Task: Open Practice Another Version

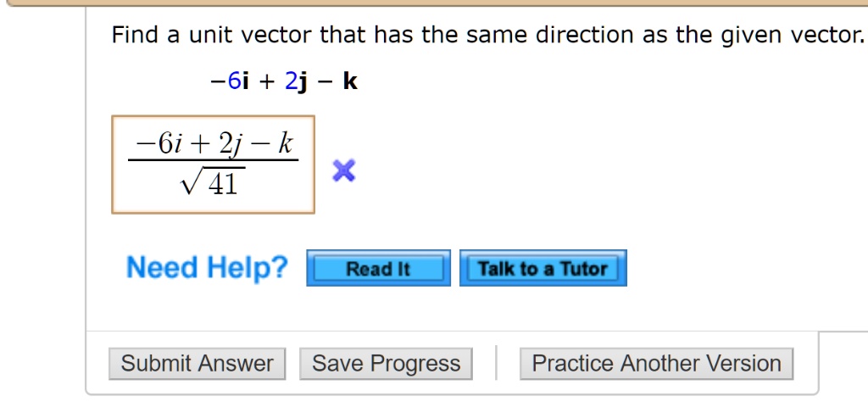Action: (x=657, y=364)
